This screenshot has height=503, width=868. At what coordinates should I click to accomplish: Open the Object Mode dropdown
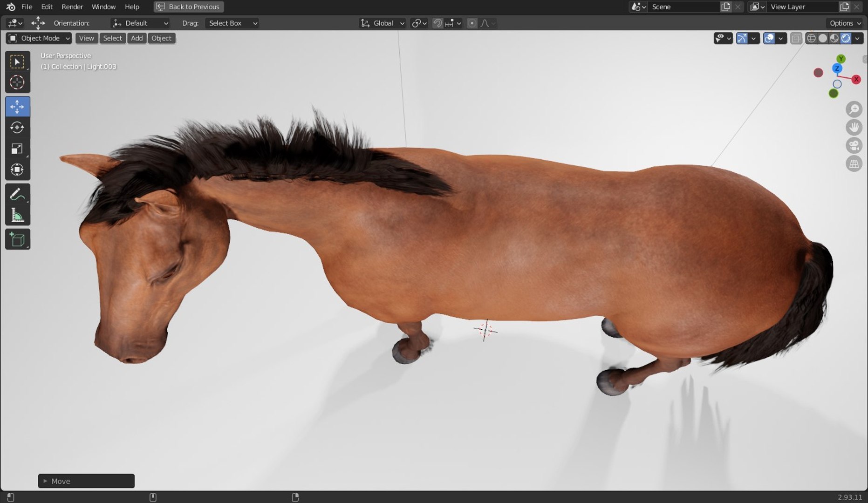click(39, 38)
